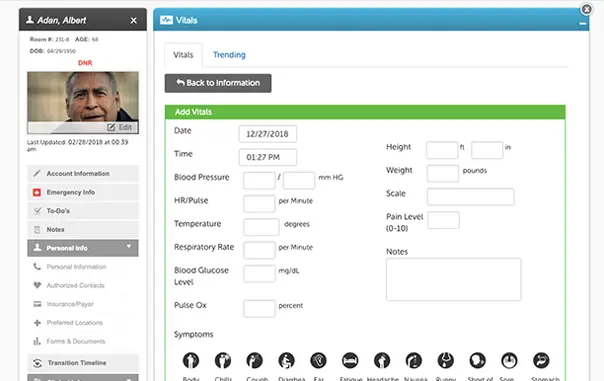Image resolution: width=604 pixels, height=381 pixels.
Task: Click the Blood Glucose Level field
Action: point(259,274)
